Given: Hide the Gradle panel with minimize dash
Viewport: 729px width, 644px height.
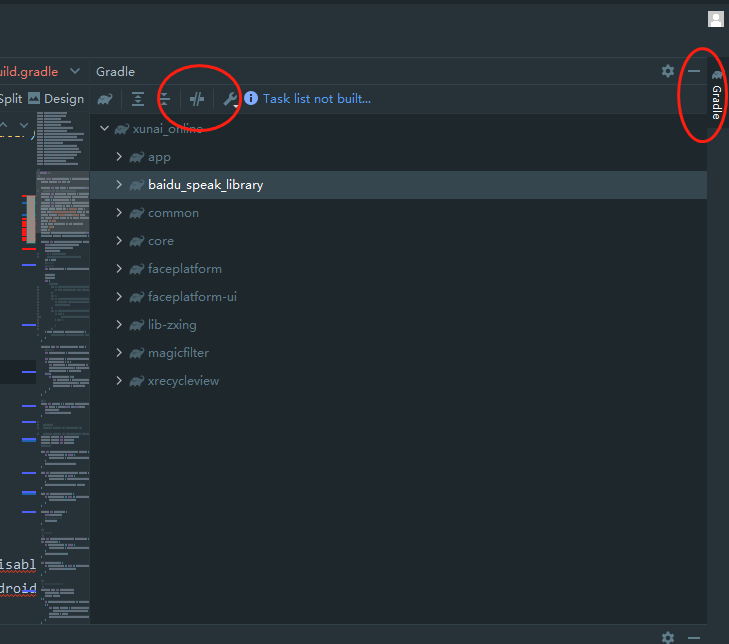Looking at the screenshot, I should coord(694,71).
